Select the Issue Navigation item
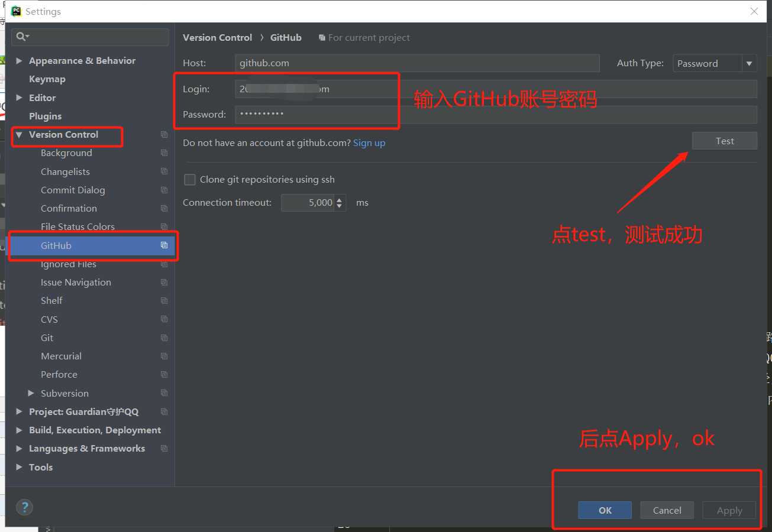The height and width of the screenshot is (532, 772). [76, 283]
